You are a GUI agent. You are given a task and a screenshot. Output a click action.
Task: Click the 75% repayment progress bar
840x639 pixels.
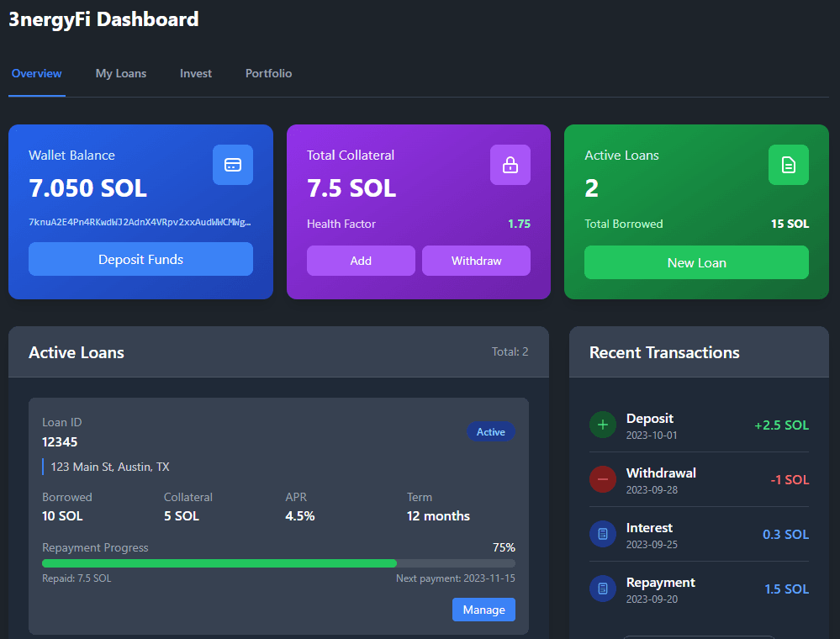277,563
